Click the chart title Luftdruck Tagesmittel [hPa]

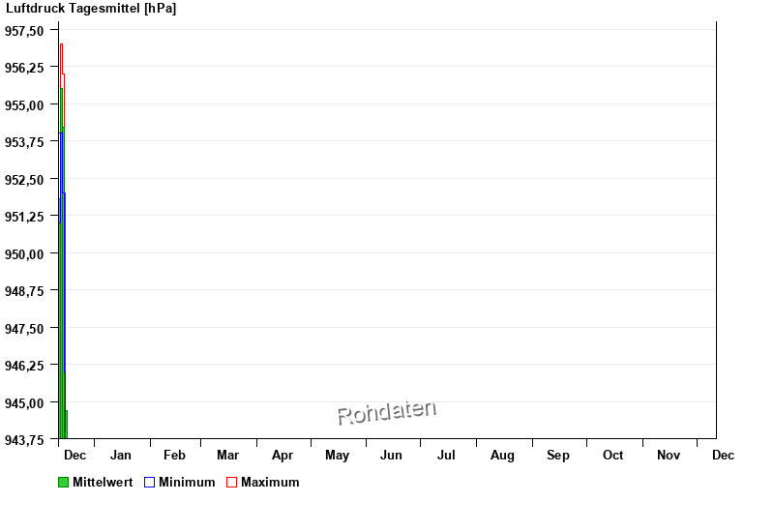pyautogui.click(x=91, y=9)
